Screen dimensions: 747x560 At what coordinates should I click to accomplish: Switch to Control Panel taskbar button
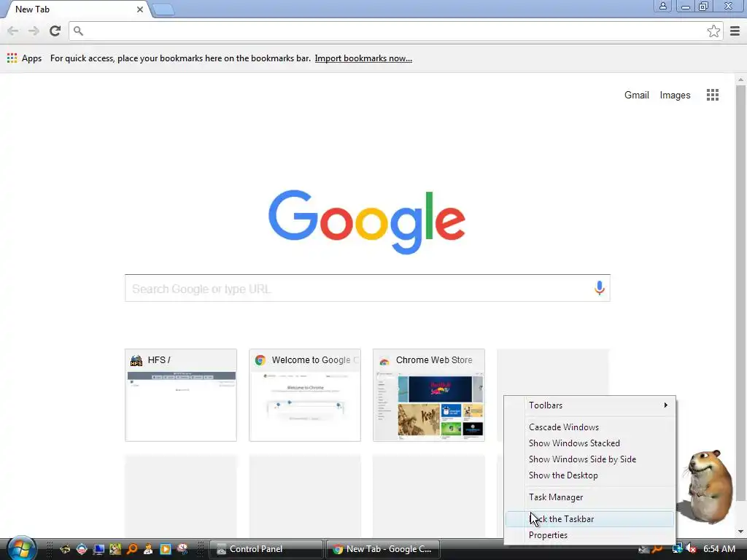266,549
